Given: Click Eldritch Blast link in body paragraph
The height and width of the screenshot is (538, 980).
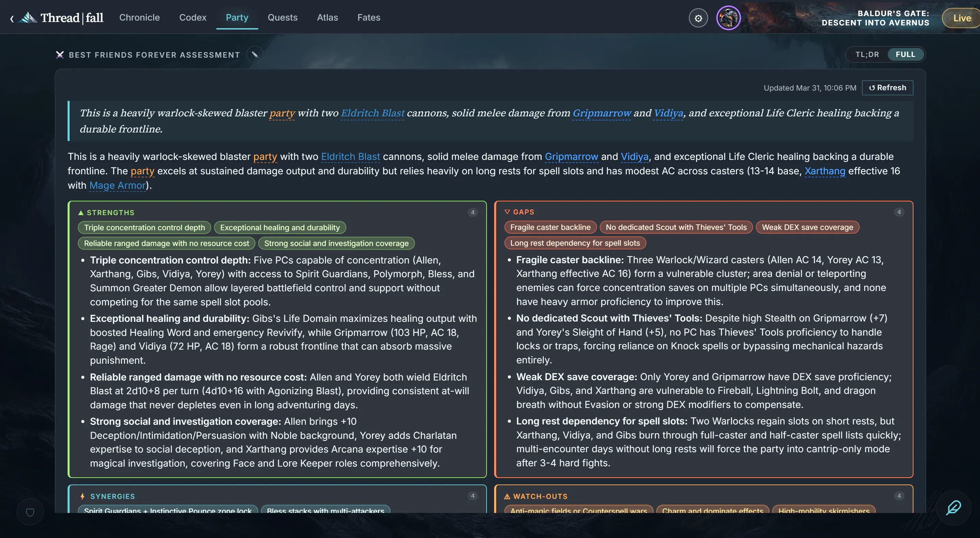Looking at the screenshot, I should coord(350,156).
